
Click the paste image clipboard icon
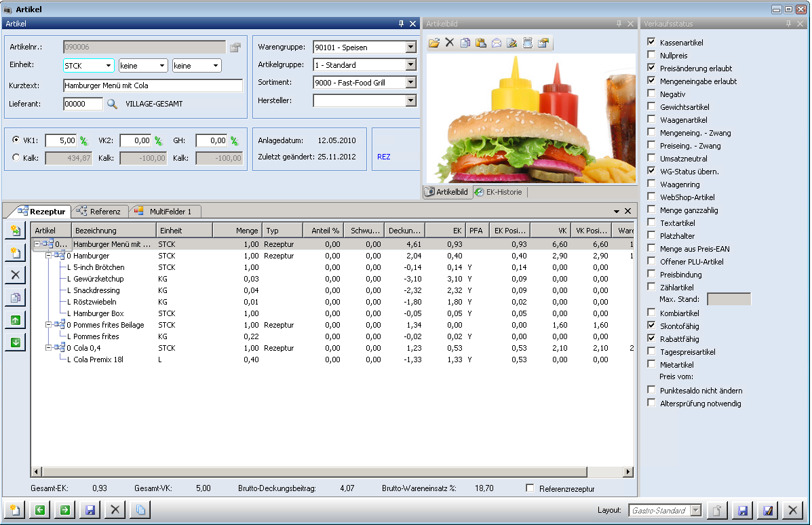[x=481, y=43]
